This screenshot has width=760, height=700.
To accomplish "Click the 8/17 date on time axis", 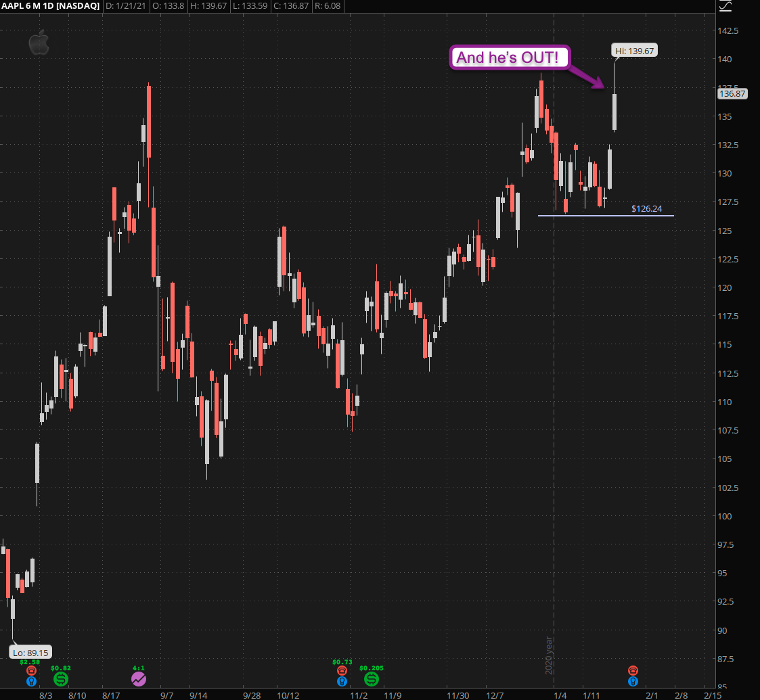I will click(111, 696).
